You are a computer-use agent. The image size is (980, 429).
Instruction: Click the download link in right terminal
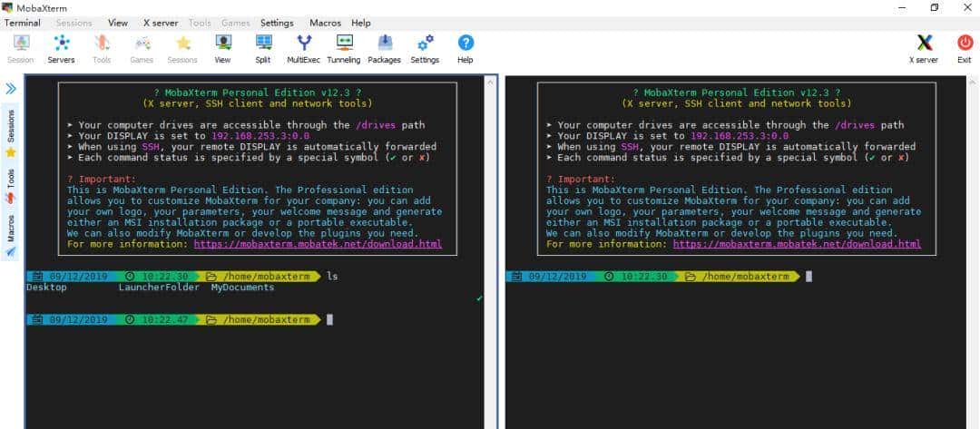[797, 244]
